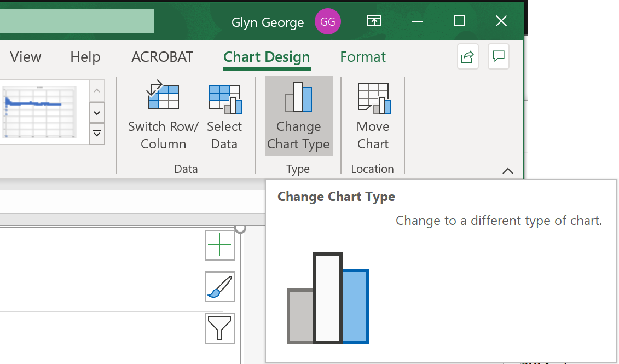Switch to the View tab
This screenshot has width=619, height=364.
pyautogui.click(x=26, y=57)
